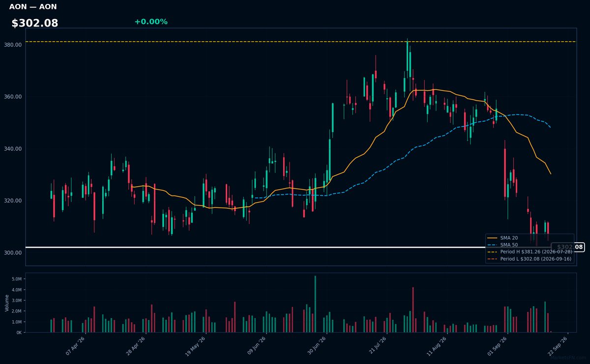Viewport: 590px width, 364px height.
Task: Select the Period L $302.08 legend entry
Action: (x=530, y=259)
